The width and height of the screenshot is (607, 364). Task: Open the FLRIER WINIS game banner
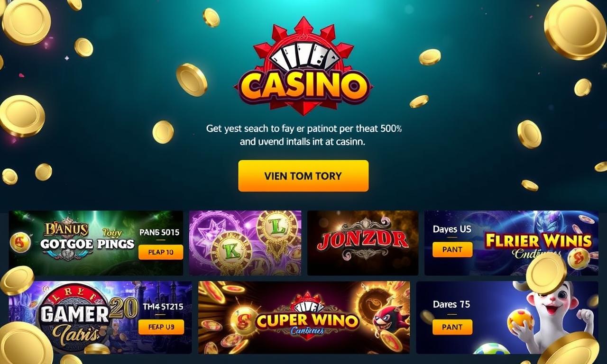[x=511, y=243]
